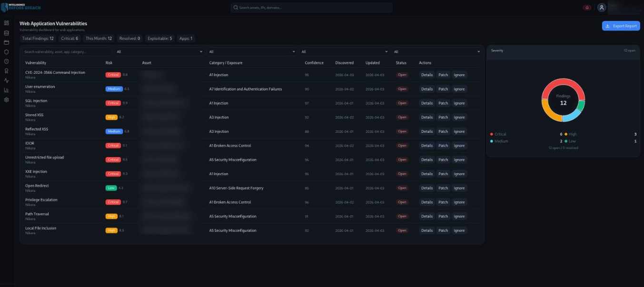
Task: Open the user profile avatar icon
Action: coord(602,8)
